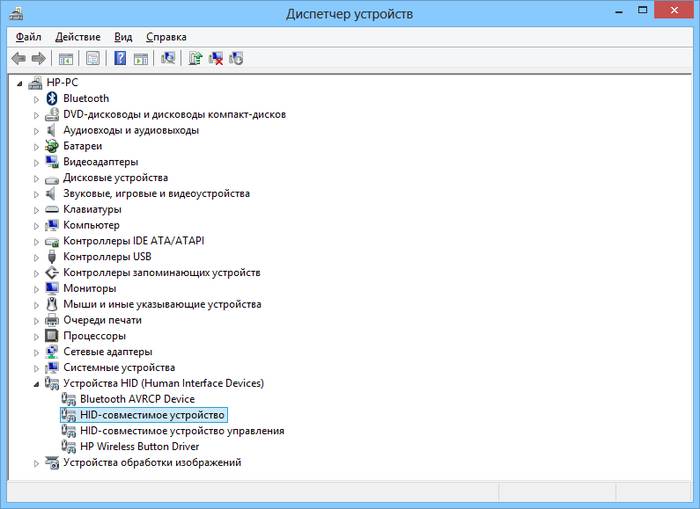Select HP Wireless Button Driver device
700x509 pixels.
coord(138,447)
